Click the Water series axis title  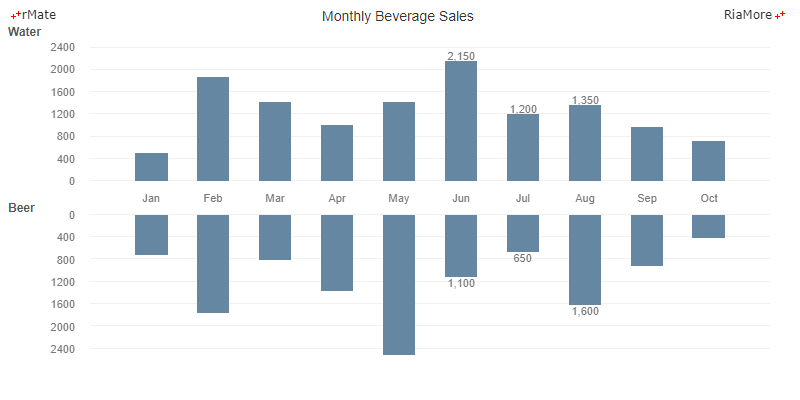pos(25,32)
